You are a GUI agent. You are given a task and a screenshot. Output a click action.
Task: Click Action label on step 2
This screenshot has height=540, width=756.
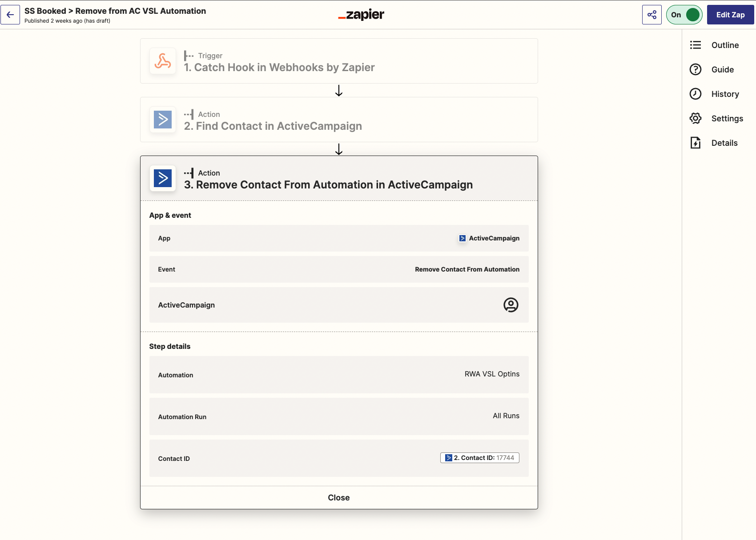[209, 114]
